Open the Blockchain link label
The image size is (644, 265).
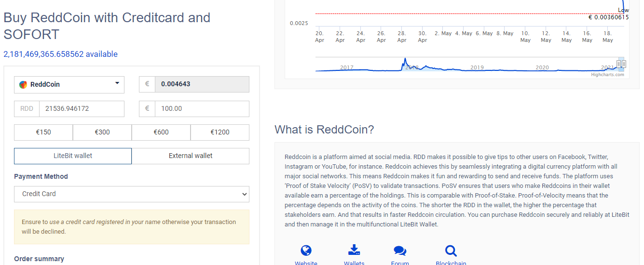point(451,263)
